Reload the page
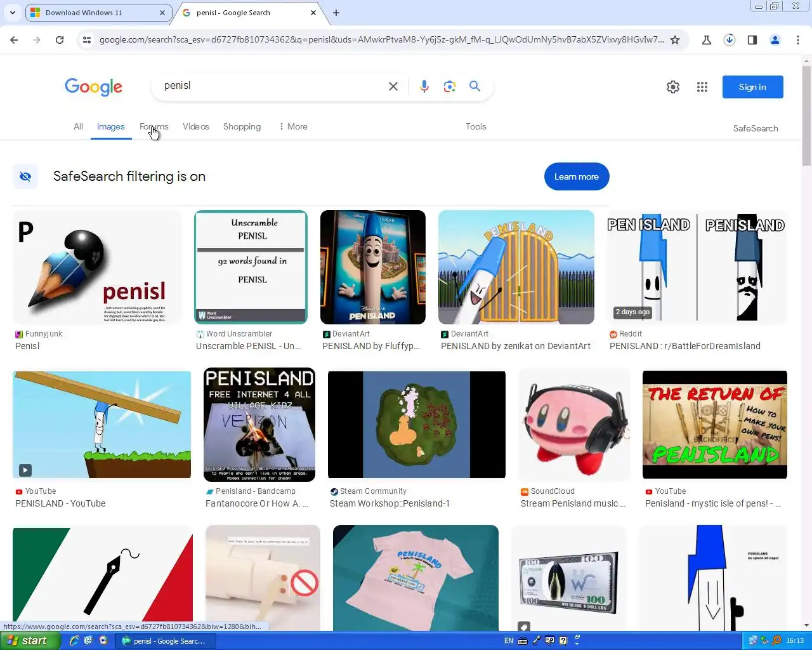 pyautogui.click(x=60, y=40)
